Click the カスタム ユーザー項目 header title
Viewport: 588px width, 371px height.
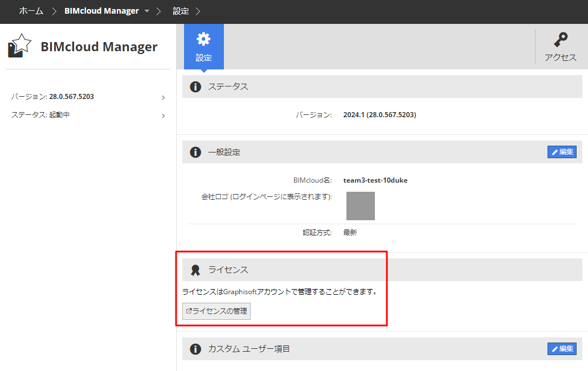click(x=249, y=349)
